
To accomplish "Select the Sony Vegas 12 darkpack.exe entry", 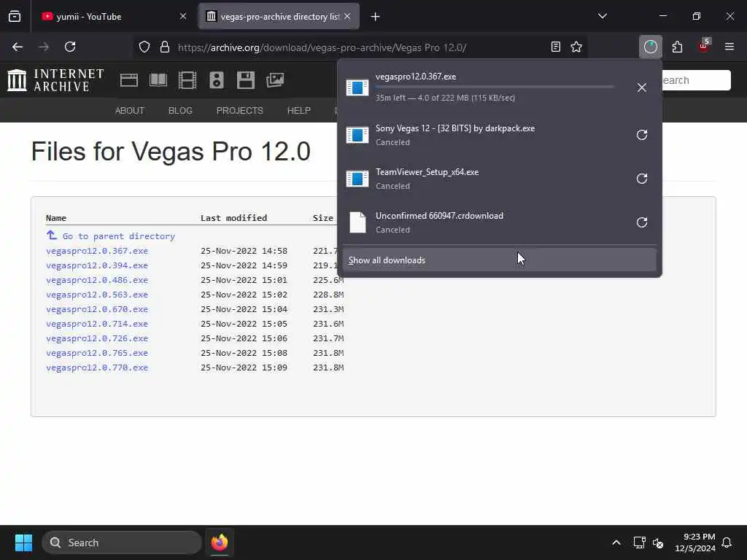I will 485,135.
